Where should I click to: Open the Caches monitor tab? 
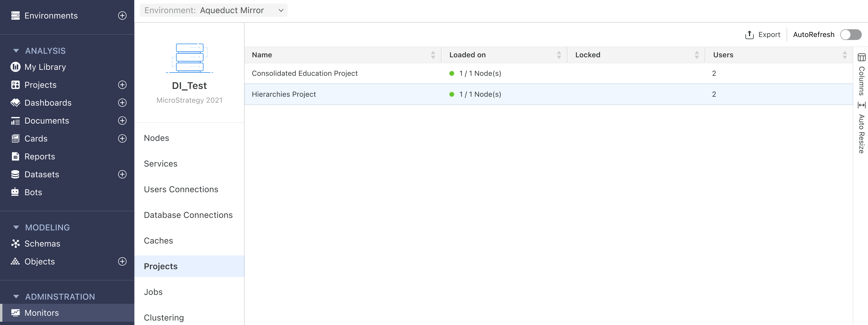[158, 240]
